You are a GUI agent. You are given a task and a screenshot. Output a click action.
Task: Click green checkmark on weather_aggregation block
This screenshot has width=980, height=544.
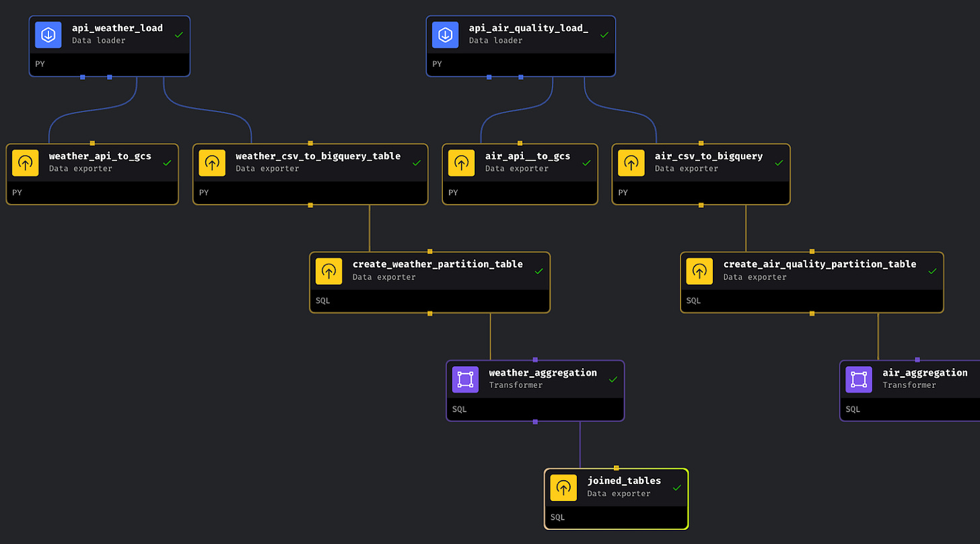(612, 380)
